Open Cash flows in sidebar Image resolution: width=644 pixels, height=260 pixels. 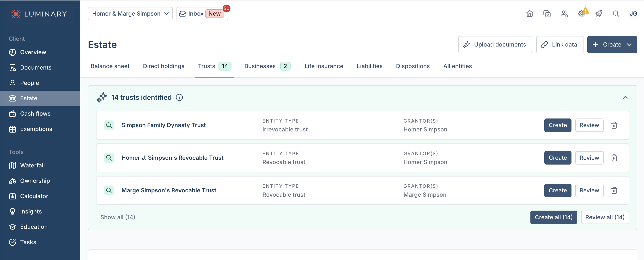point(40,114)
